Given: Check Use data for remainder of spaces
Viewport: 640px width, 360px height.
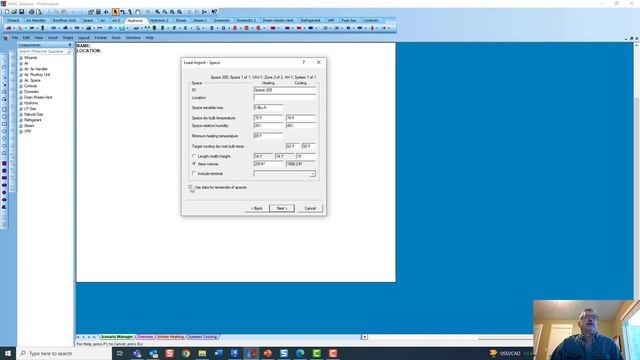Looking at the screenshot, I should pos(191,187).
